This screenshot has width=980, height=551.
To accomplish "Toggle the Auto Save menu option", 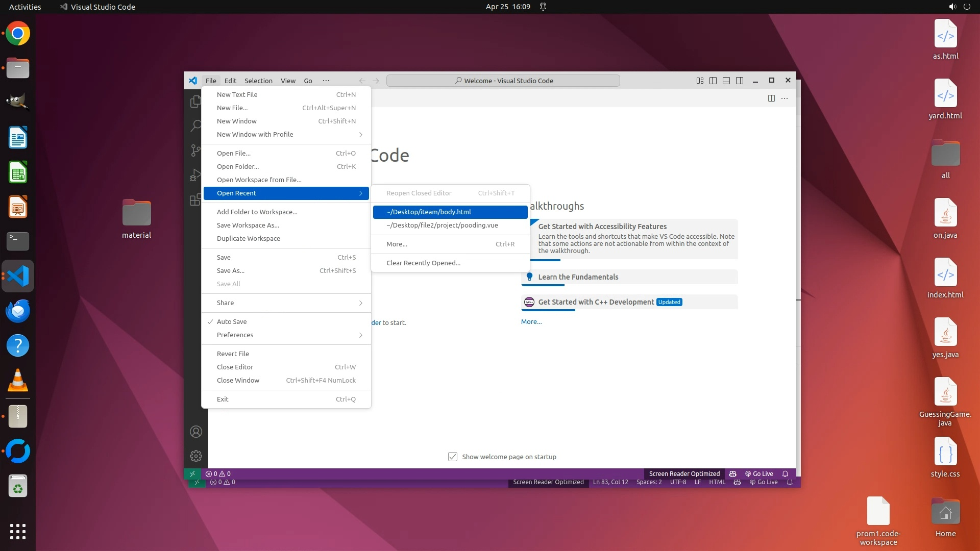I will (x=232, y=321).
